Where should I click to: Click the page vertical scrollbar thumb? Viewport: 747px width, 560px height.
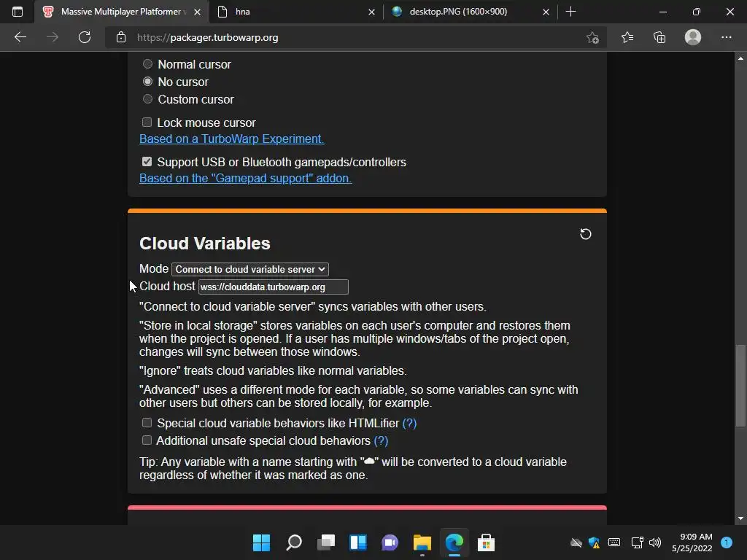[740, 386]
